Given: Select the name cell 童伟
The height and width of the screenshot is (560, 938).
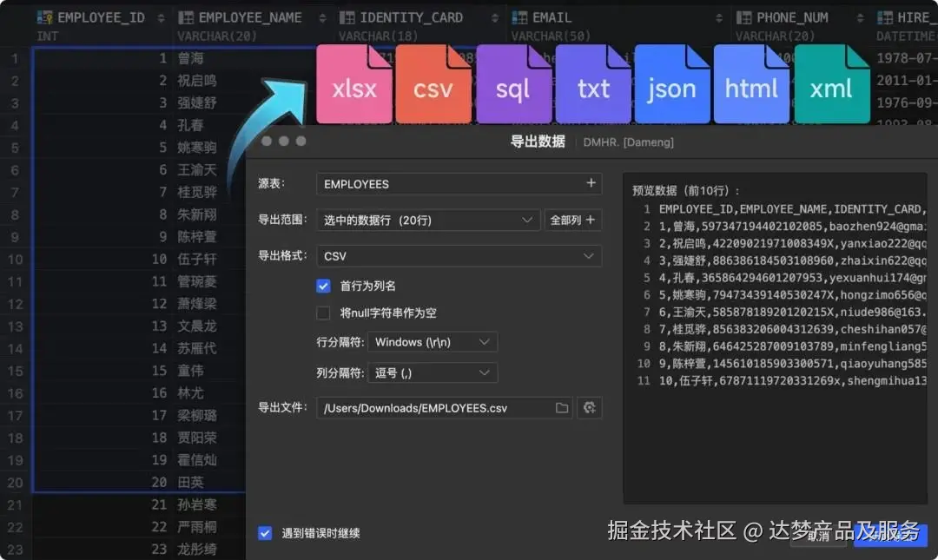Looking at the screenshot, I should 190,371.
